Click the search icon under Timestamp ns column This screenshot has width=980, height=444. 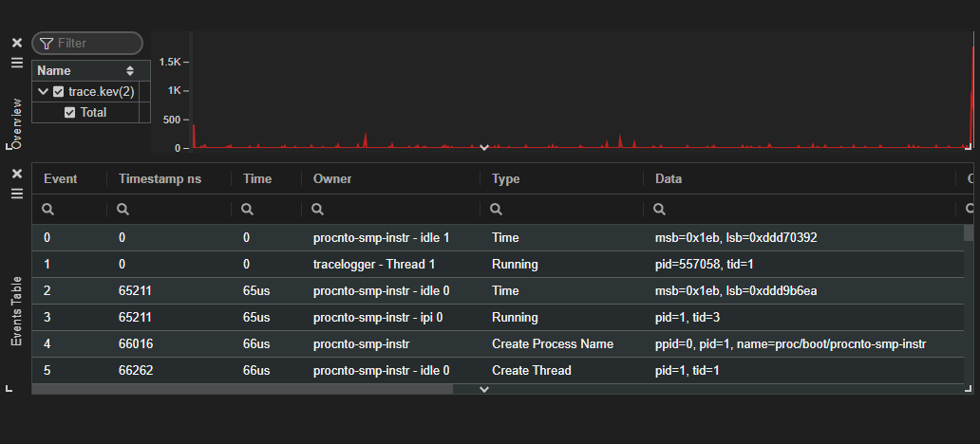point(122,209)
